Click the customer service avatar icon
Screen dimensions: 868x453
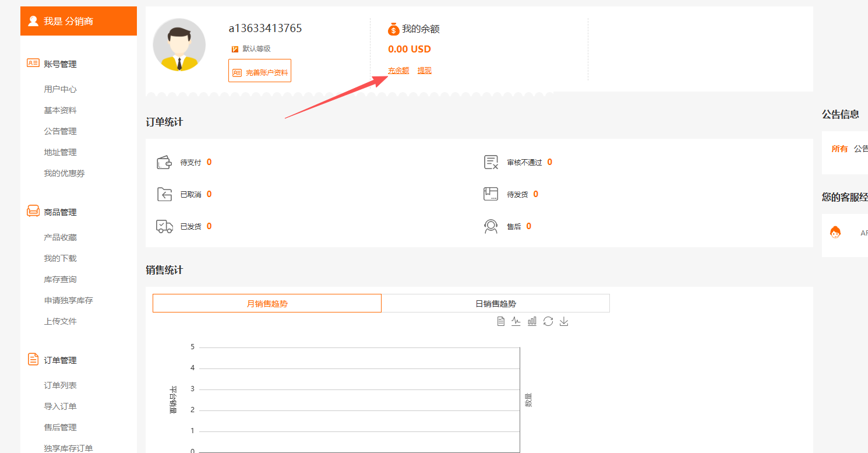click(835, 233)
